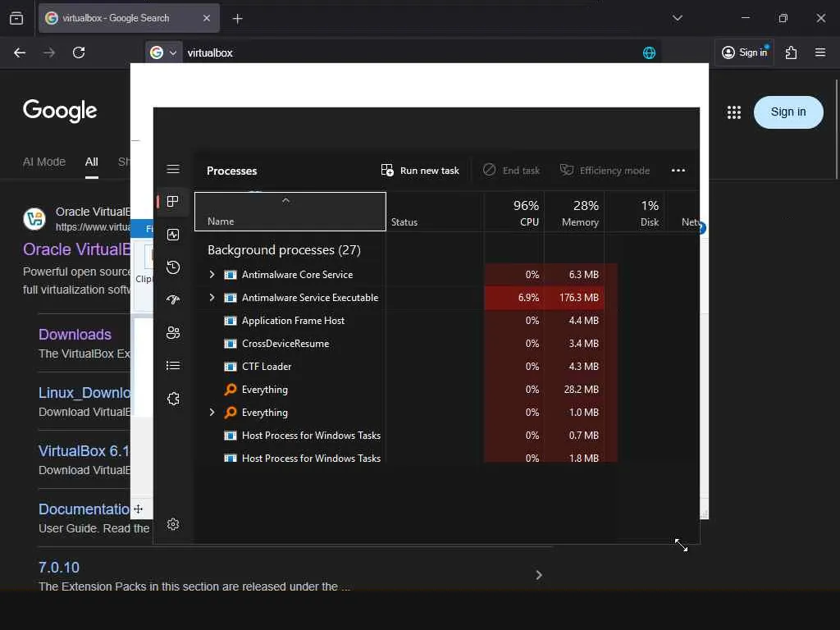Image resolution: width=840 pixels, height=630 pixels.
Task: Open Downloads search result link
Action: click(75, 335)
